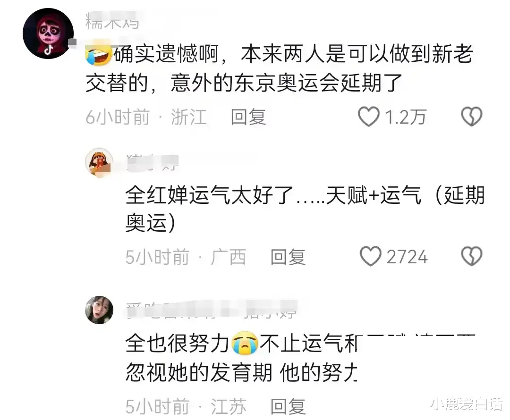This screenshot has height=420, width=510.
Task: Select the 东京奥运会延期 comment text
Action: click(x=279, y=68)
